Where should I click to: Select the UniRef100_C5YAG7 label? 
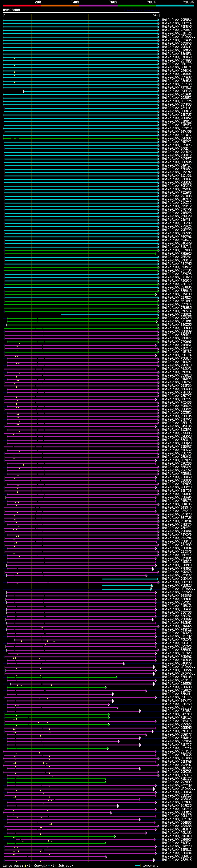click(x=177, y=78)
